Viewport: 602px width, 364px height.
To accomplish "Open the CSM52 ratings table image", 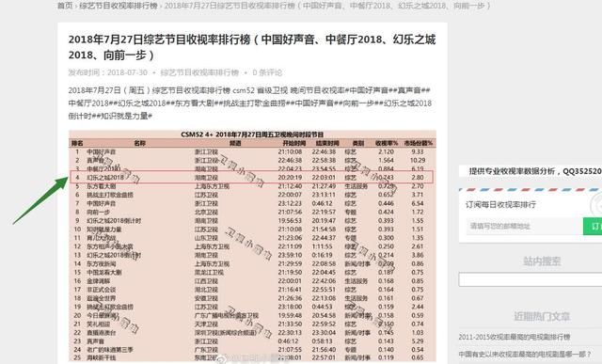I will [252, 246].
